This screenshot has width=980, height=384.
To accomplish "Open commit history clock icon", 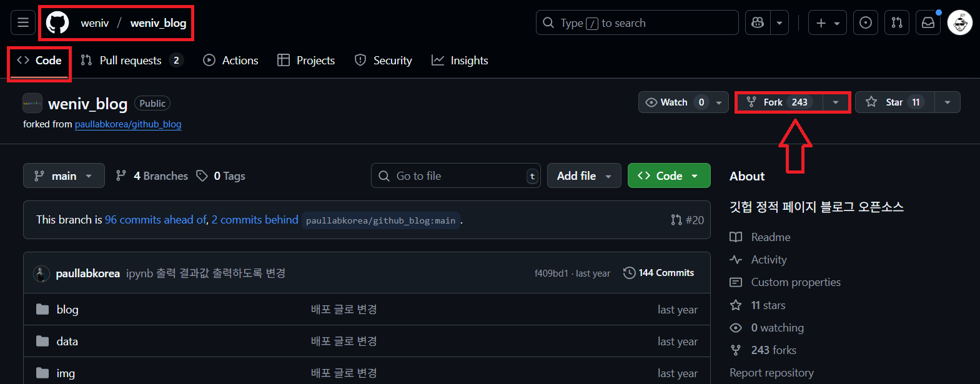I will (x=630, y=273).
